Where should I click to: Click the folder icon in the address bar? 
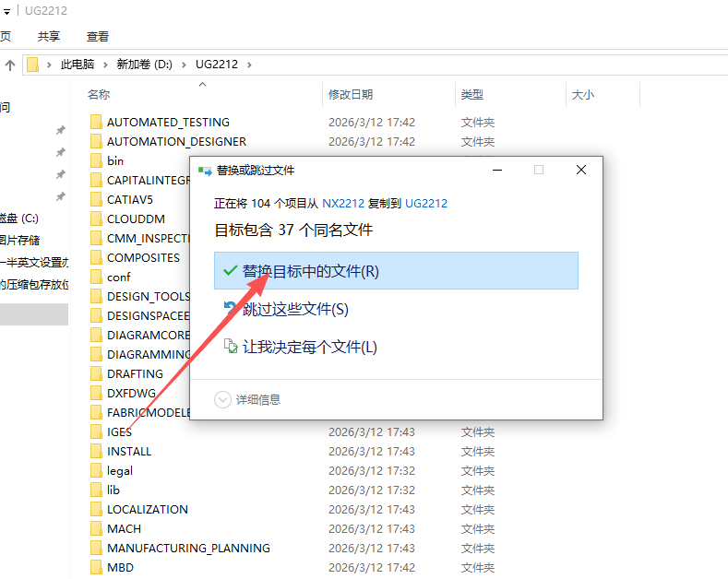[x=32, y=65]
